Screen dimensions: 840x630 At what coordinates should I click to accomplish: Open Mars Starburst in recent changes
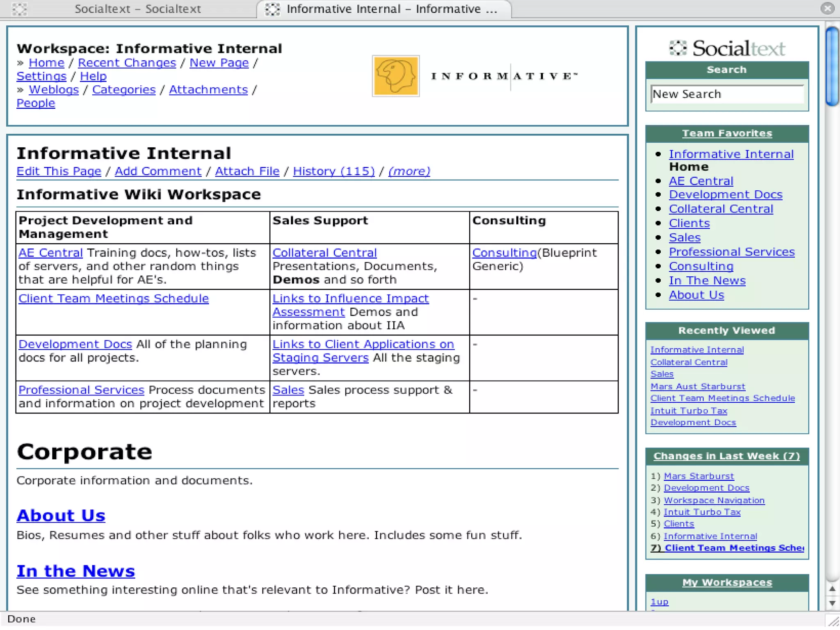698,476
